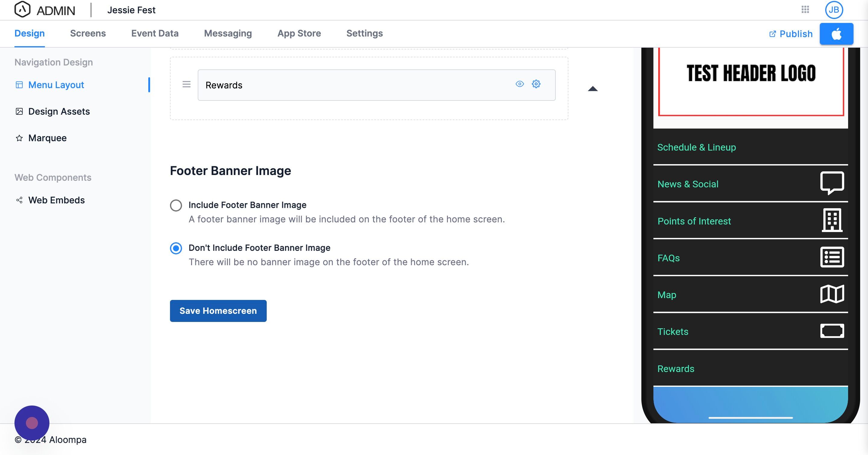Open the Event Data tab
The width and height of the screenshot is (868, 455).
click(155, 33)
